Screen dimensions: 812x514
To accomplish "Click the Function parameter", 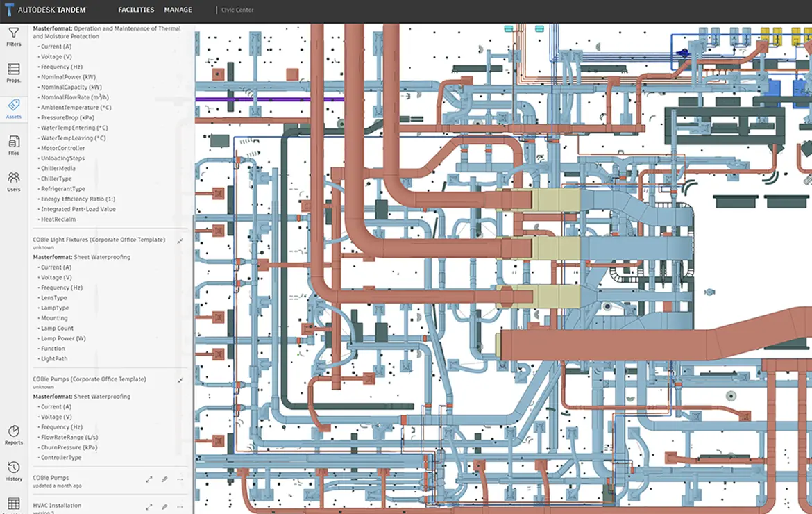I will 53,348.
